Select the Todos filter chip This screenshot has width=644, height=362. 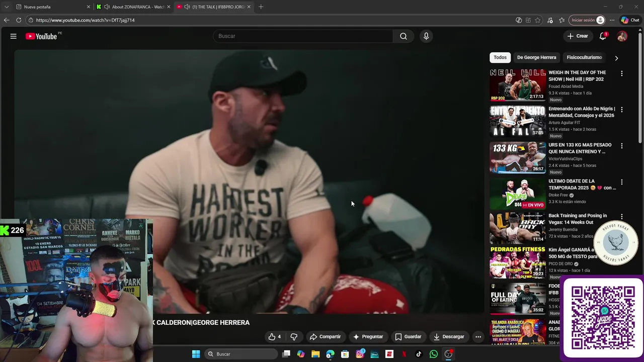tap(500, 57)
